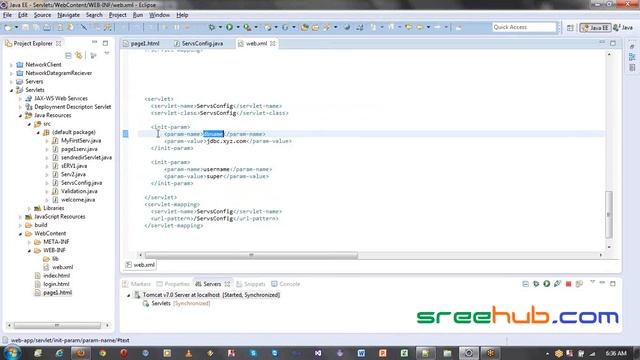Maximize the editor area
640x360 pixels.
(x=613, y=43)
